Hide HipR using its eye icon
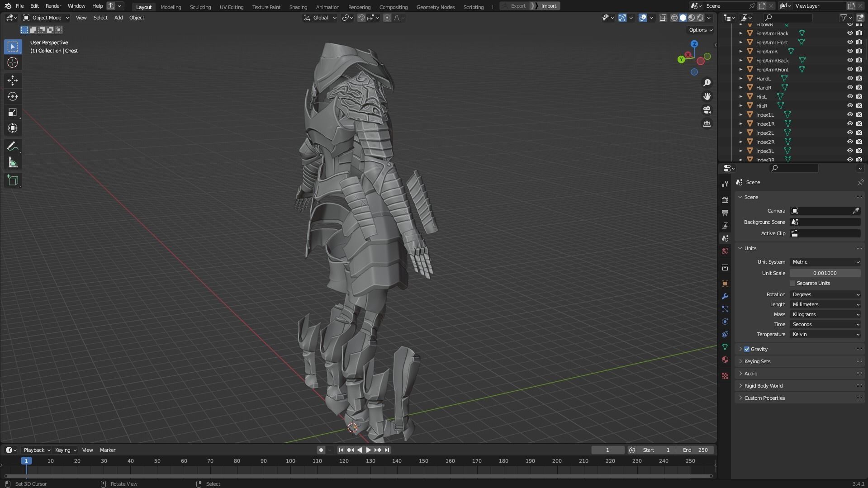Viewport: 868px width, 488px height. (x=850, y=105)
